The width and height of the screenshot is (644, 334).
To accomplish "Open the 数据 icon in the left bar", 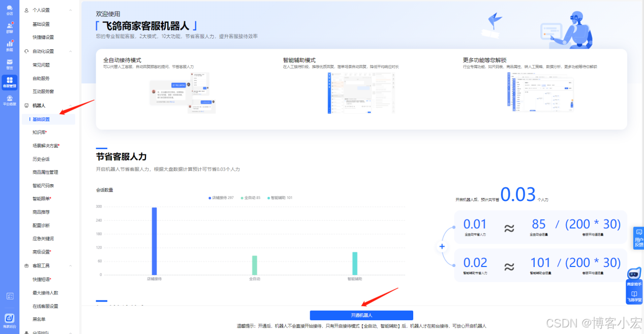I will tap(10, 46).
